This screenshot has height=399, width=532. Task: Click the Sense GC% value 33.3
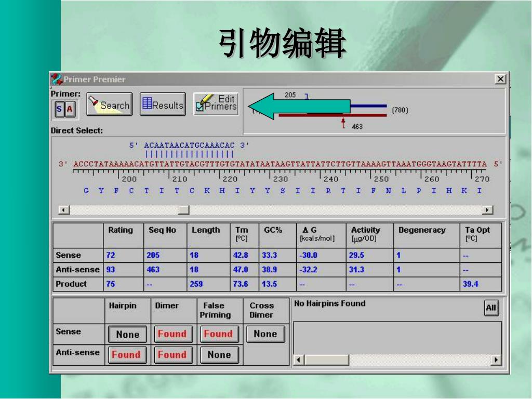click(270, 255)
